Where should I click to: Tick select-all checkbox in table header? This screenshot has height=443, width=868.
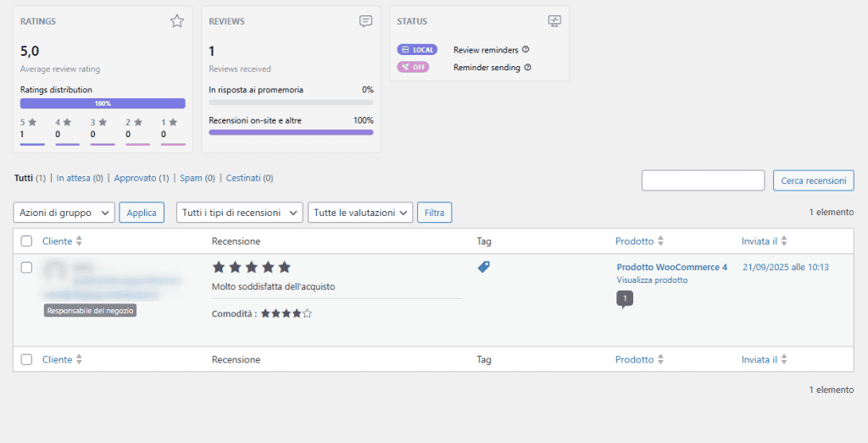[26, 241]
